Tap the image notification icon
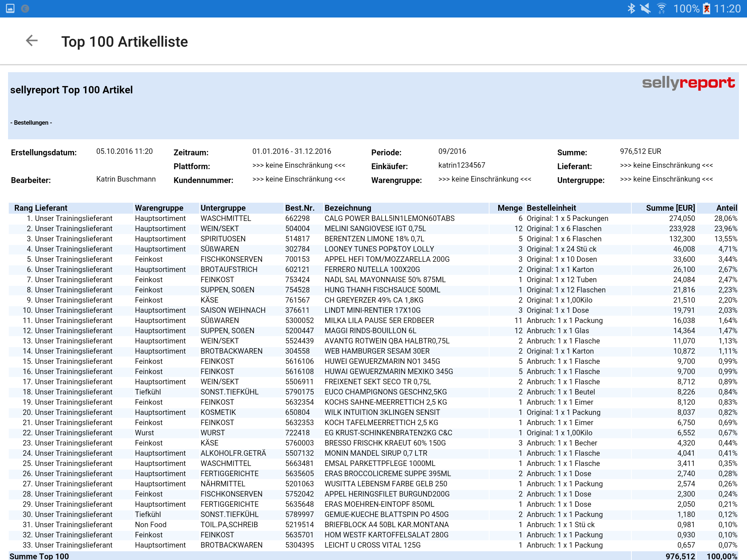Viewport: 747px width, 560px height. (10, 8)
